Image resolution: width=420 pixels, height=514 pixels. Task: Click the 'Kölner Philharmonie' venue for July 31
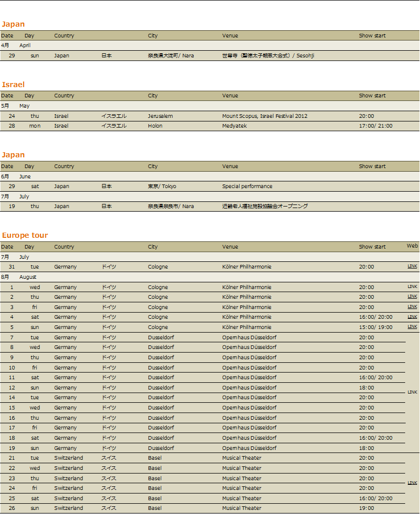coord(247,267)
